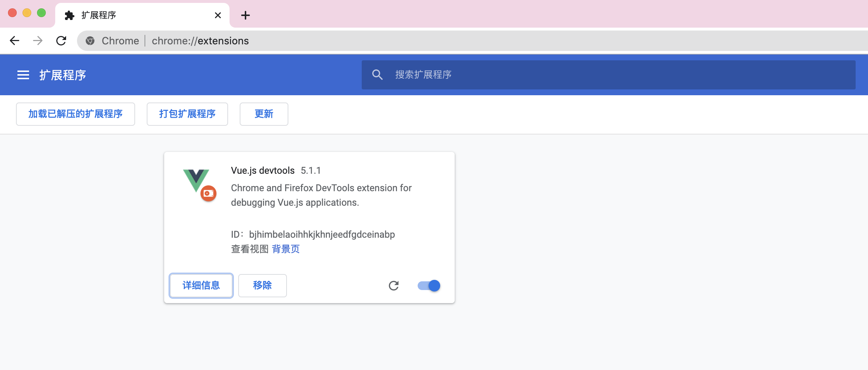The height and width of the screenshot is (370, 868).
Task: Click inside the 搜索扩展程序 search field
Action: pos(508,75)
